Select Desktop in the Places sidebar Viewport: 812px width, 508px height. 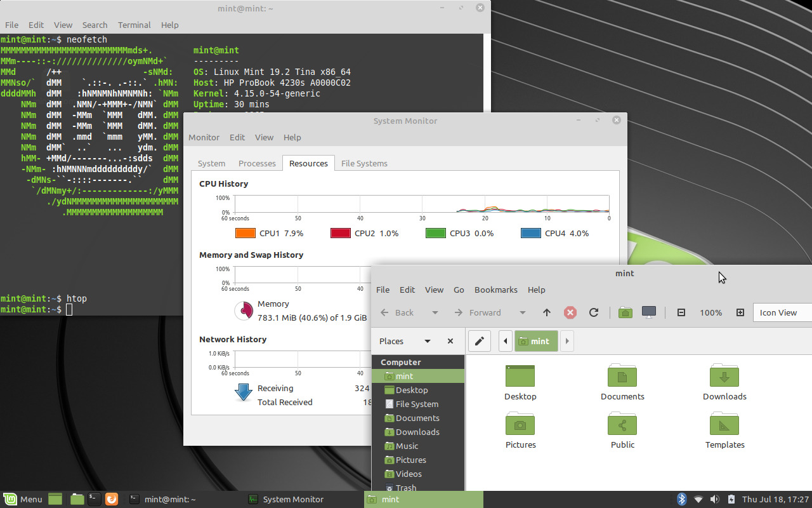click(418, 390)
